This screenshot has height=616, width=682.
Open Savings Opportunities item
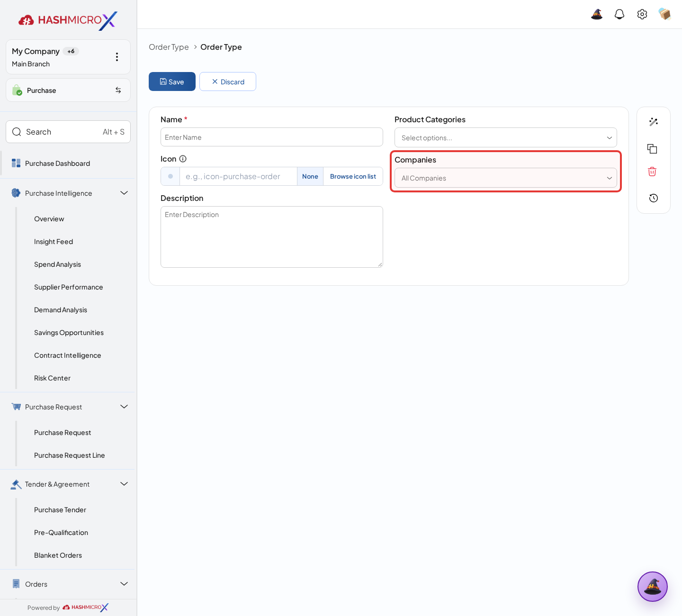tap(69, 333)
